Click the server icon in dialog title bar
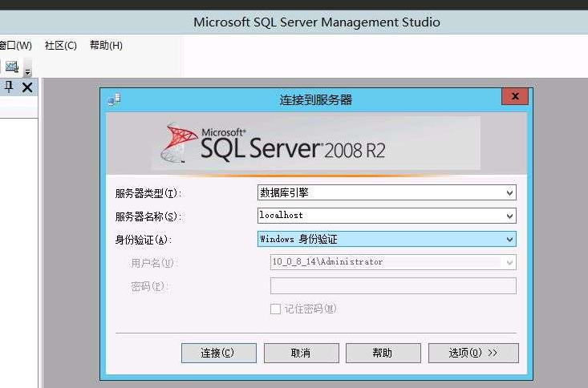588x388 pixels. pos(115,99)
